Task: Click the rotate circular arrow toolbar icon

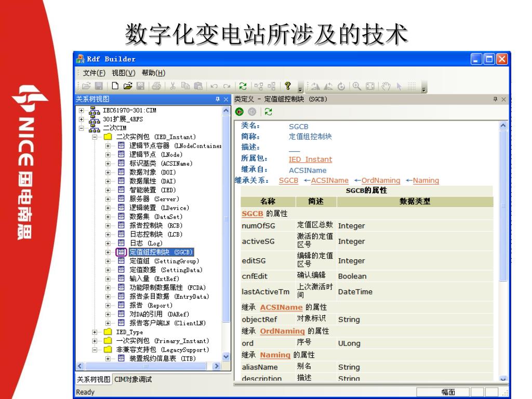Action: click(341, 86)
